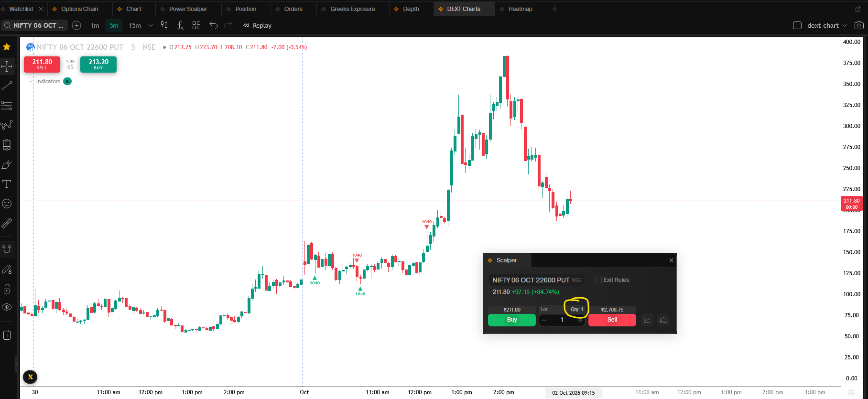Click the lot quantity input field
This screenshot has height=399, width=868.
tap(562, 320)
